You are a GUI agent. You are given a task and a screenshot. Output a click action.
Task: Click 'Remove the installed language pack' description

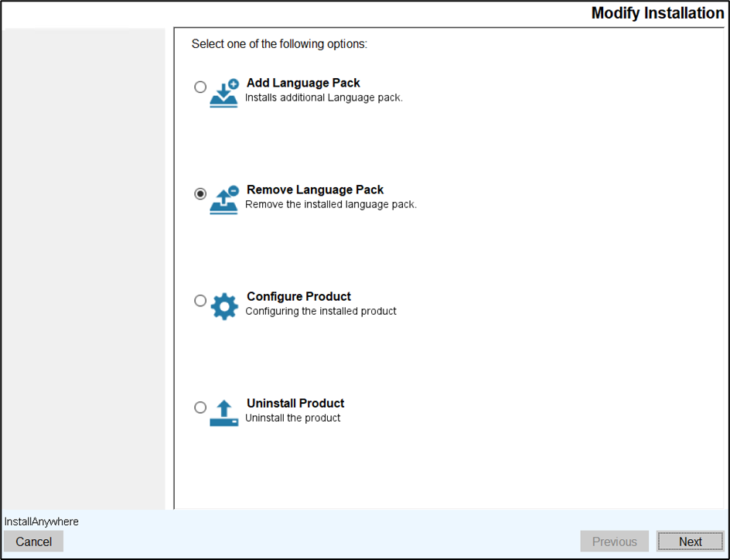(x=330, y=205)
